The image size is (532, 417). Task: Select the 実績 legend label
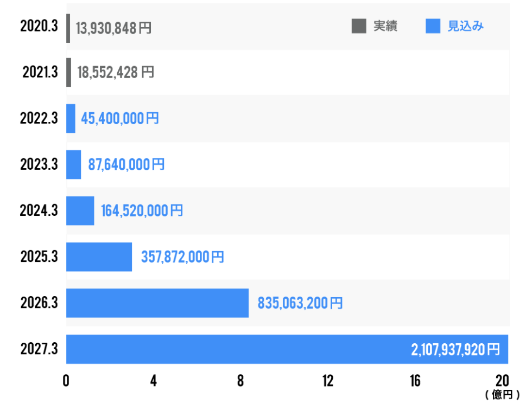click(385, 26)
